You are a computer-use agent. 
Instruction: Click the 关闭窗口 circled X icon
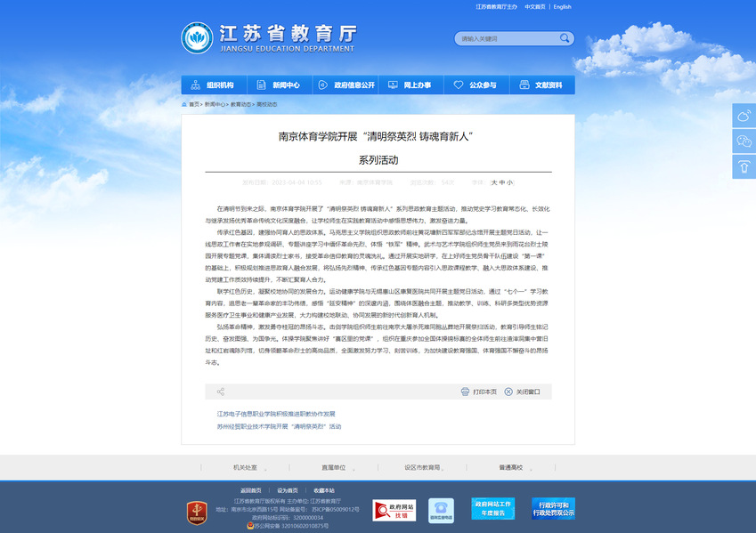(x=508, y=392)
